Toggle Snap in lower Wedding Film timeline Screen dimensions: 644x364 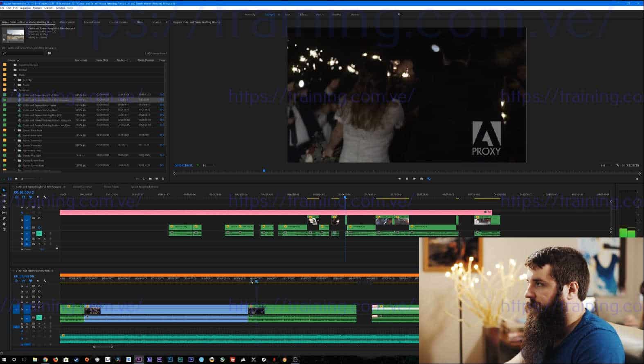point(23,281)
